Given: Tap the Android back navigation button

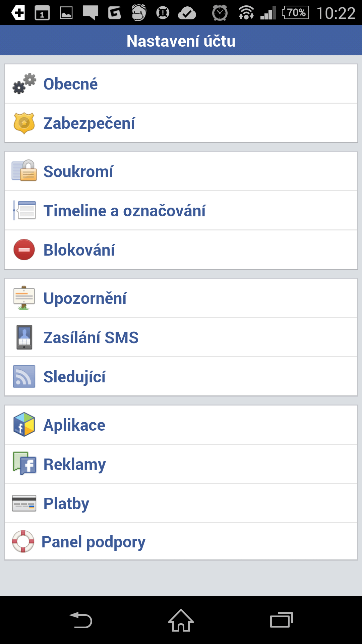Looking at the screenshot, I should point(81,620).
